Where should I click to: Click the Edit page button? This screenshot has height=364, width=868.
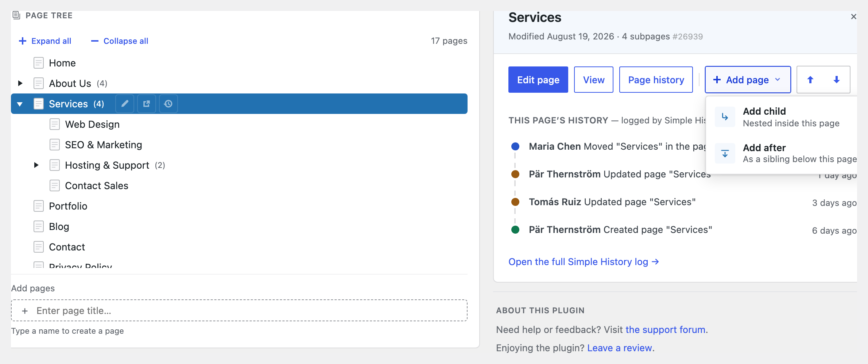[x=538, y=80]
